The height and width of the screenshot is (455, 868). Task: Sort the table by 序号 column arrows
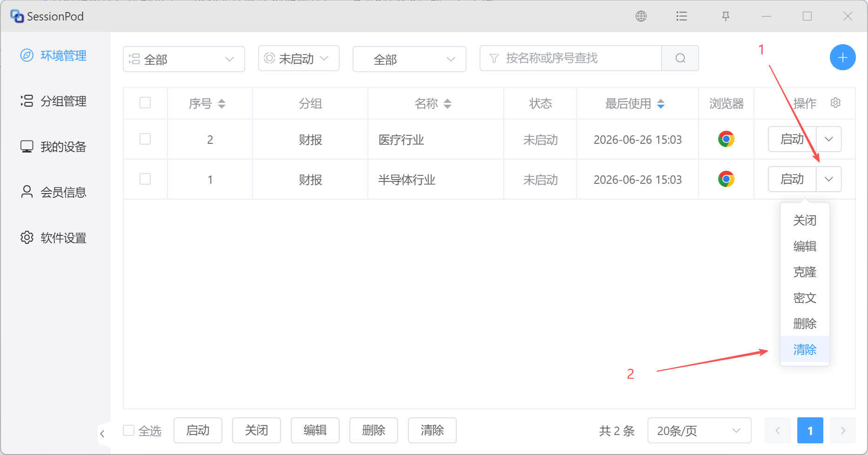pyautogui.click(x=221, y=104)
